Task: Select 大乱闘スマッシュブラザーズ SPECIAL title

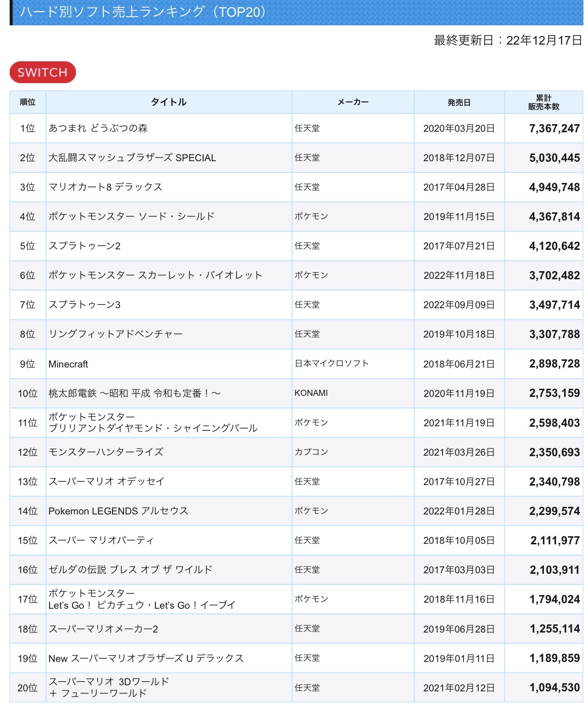Action: (x=132, y=158)
